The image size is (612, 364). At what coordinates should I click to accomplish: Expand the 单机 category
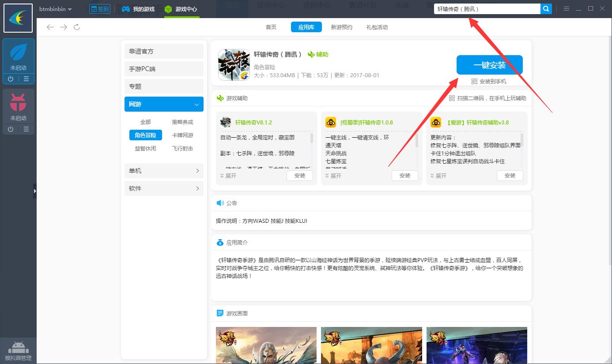[164, 171]
